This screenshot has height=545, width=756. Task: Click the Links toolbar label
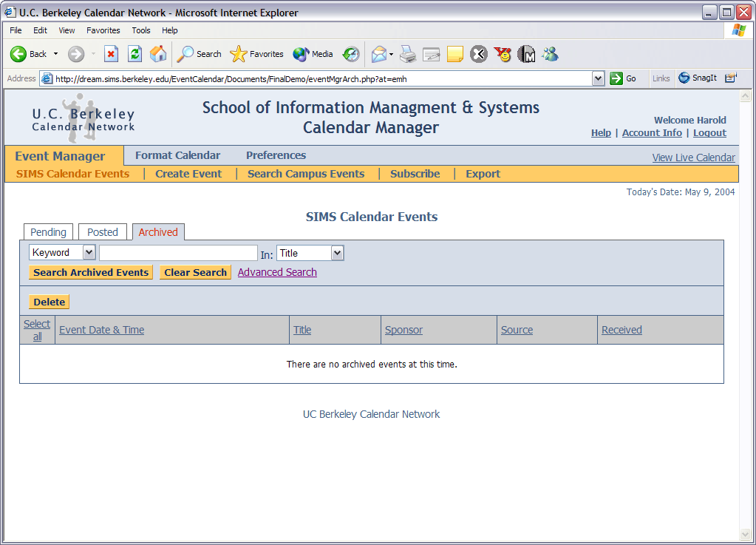pyautogui.click(x=661, y=78)
